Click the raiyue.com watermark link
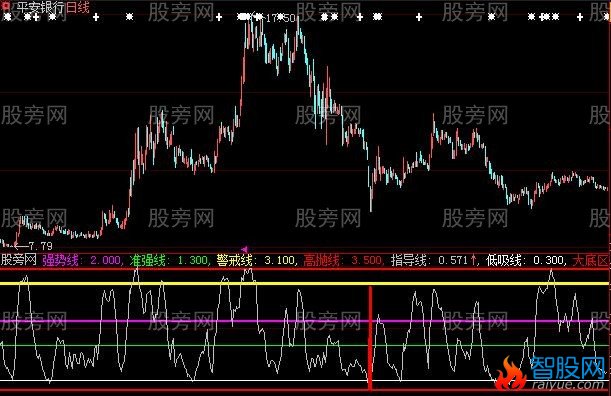This screenshot has width=611, height=396. click(567, 385)
